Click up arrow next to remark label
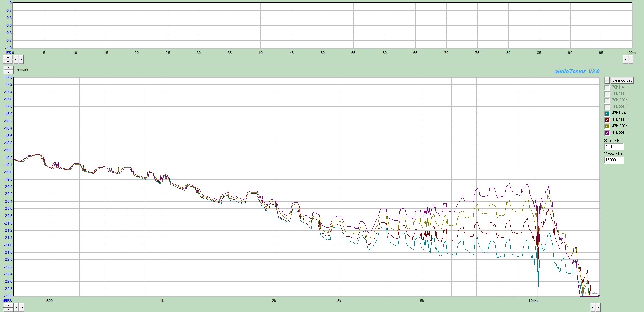Screen dimensions: 644x312 (8, 68)
